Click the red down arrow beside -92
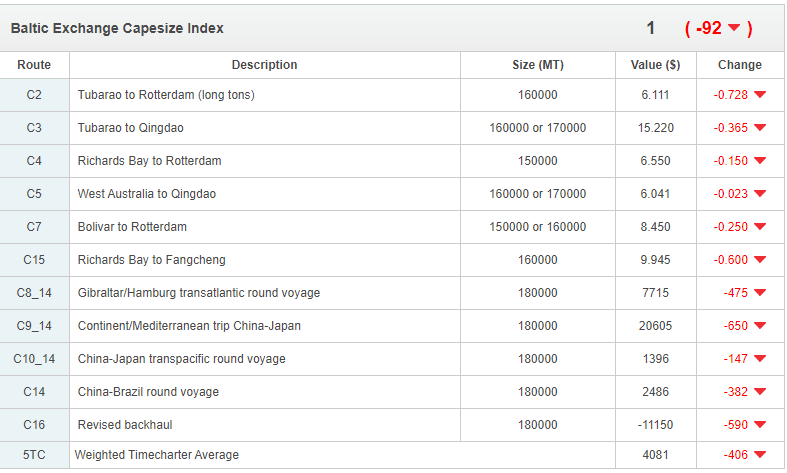This screenshot has width=787, height=473. pos(734,27)
